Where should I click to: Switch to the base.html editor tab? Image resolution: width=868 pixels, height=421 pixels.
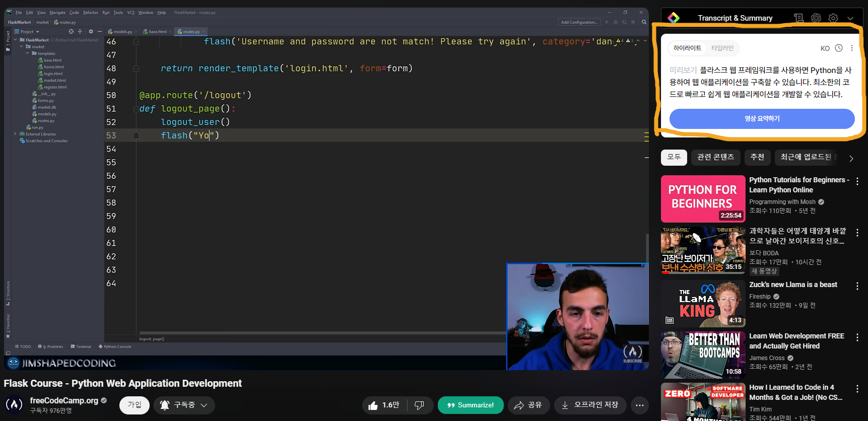[155, 32]
